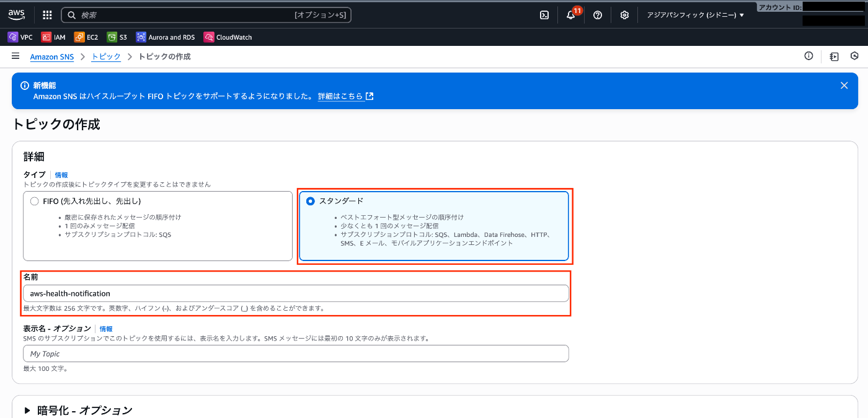Open the help question mark icon
868x418 pixels.
click(598, 15)
